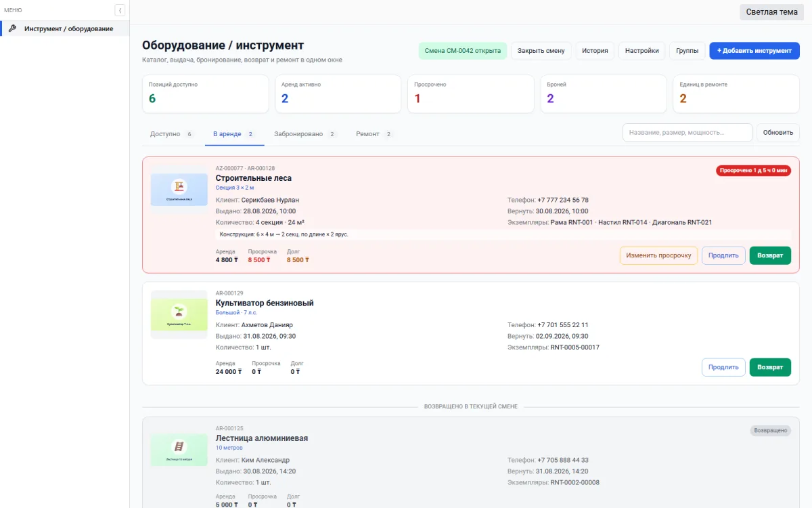Image resolution: width=812 pixels, height=508 pixels.
Task: Click the Строительные леса title
Action: 254,178
